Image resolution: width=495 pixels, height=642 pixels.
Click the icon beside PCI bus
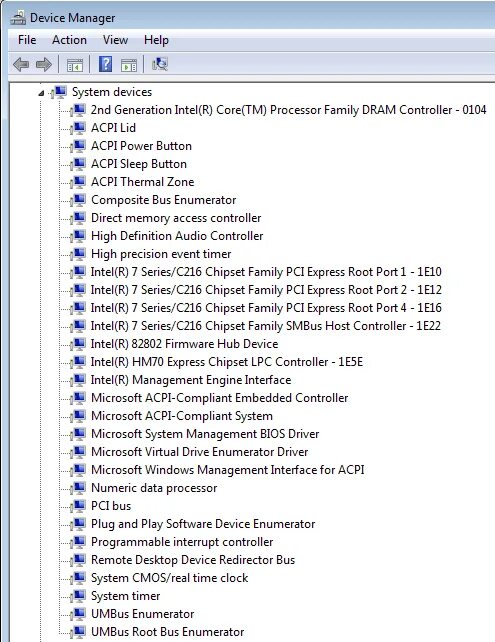77,506
